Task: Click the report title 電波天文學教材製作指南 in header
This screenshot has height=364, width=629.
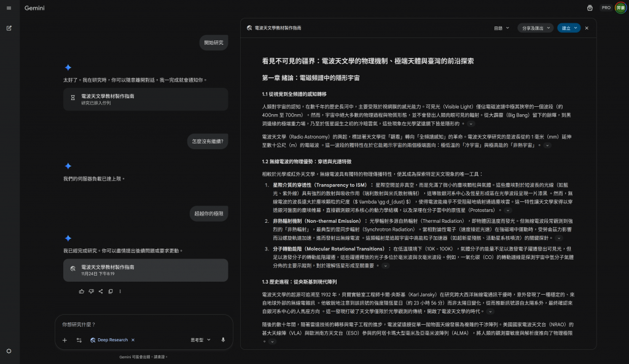Action: click(278, 28)
